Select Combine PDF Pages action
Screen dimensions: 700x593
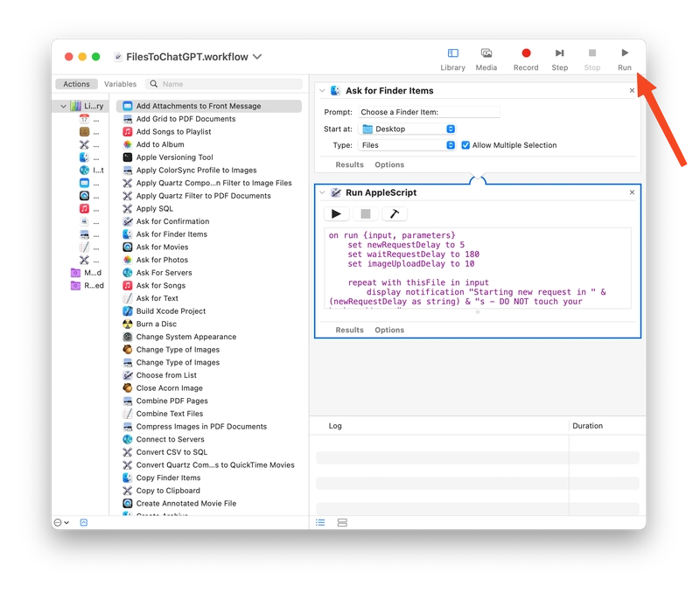coord(171,401)
